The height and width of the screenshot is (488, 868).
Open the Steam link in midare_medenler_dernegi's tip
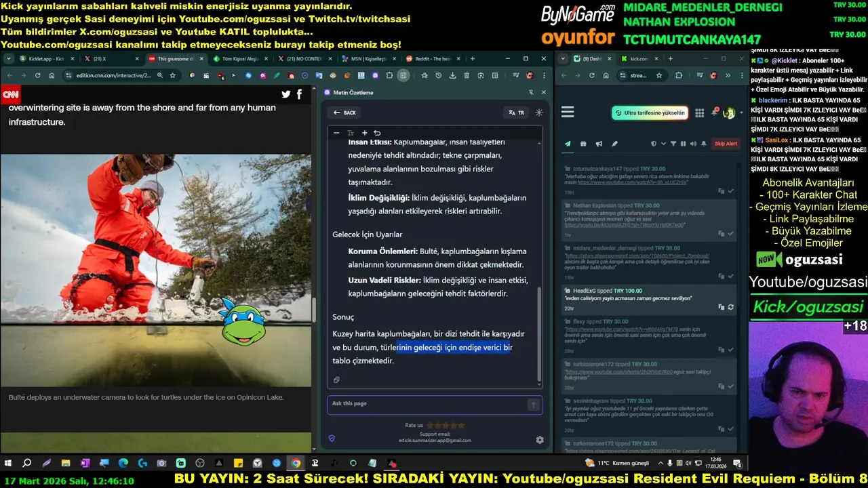pos(638,256)
